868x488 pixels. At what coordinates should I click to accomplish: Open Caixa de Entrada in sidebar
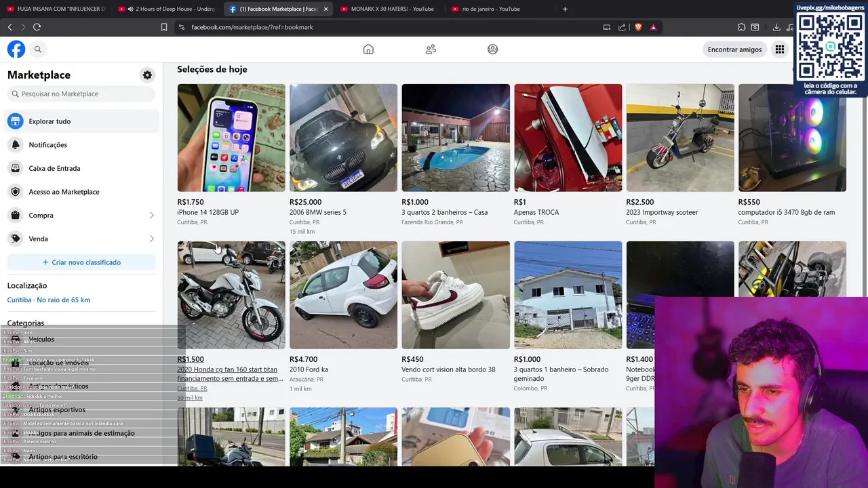tap(83, 168)
